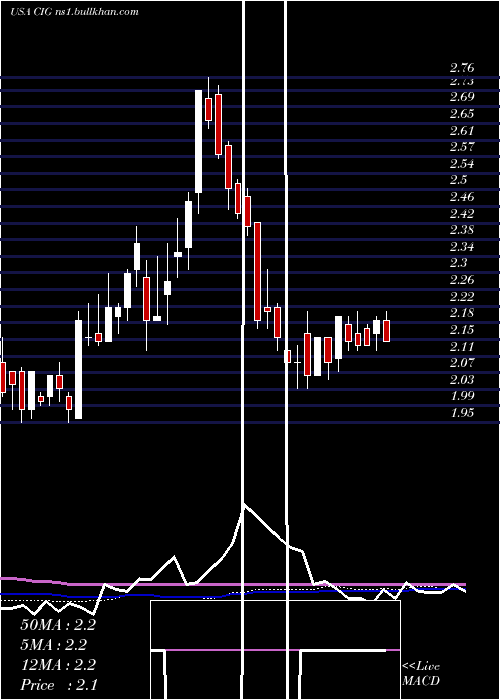Screen dimensions: 500x700
Task: Select the 2.57 price axis label
Action: pyautogui.click(x=462, y=147)
